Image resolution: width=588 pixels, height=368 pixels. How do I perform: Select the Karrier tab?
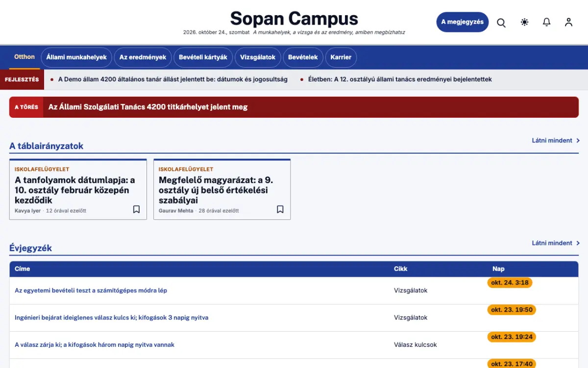click(341, 57)
